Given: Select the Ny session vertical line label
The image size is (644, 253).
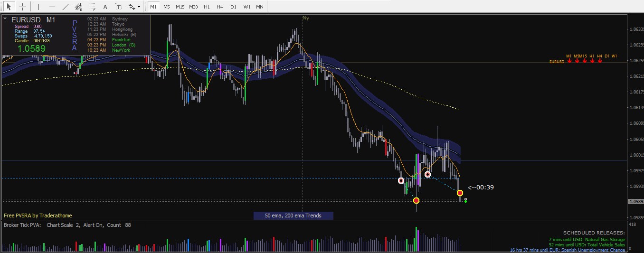Looking at the screenshot, I should coord(305,18).
